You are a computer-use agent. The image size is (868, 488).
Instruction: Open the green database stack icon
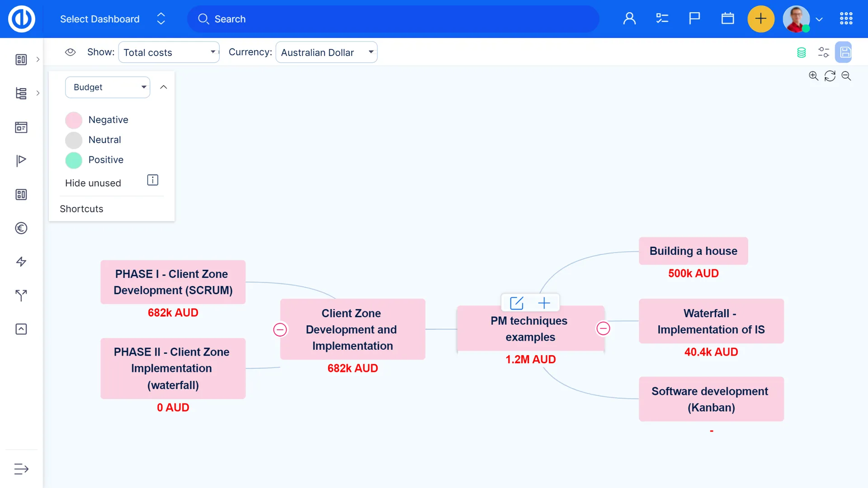click(x=802, y=52)
